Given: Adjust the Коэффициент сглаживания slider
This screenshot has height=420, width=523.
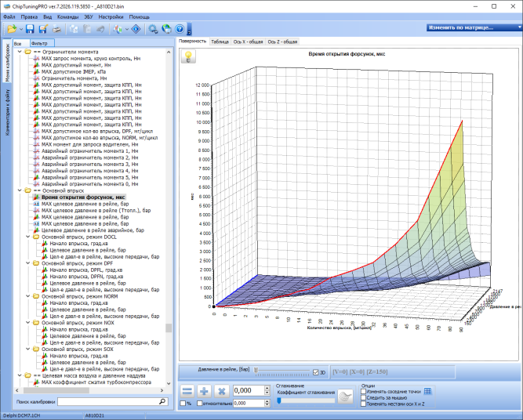Looking at the screenshot, I should point(279,400).
